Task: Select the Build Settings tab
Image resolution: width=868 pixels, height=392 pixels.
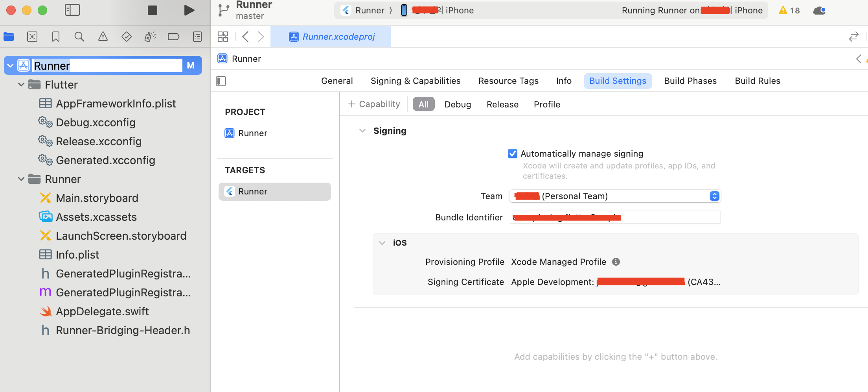Action: pos(618,81)
